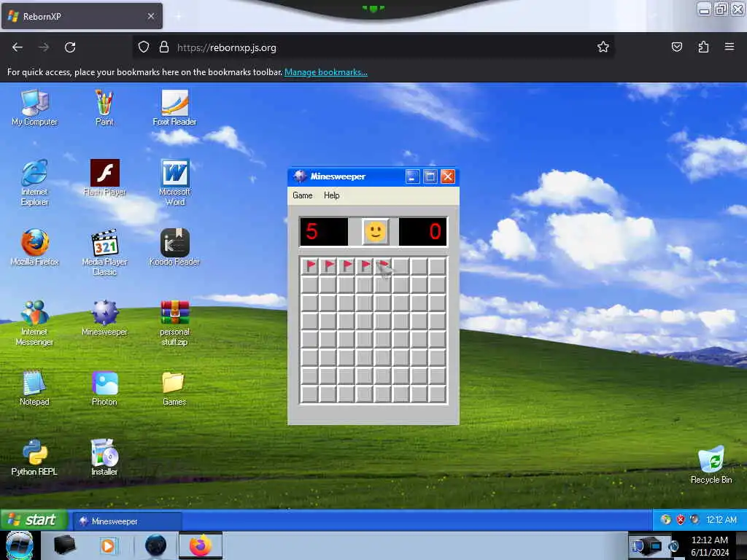Launch Paint from the desktop
The image size is (747, 560).
104,107
